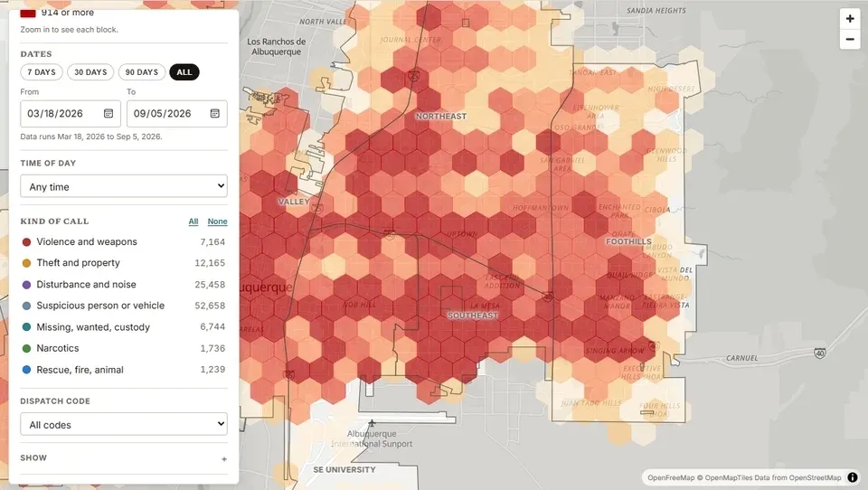Click the VALLEY area label on the map

pyautogui.click(x=294, y=202)
